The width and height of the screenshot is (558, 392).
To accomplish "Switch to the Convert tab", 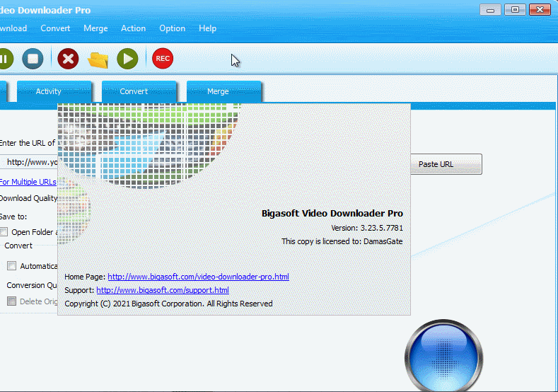I will click(x=139, y=91).
